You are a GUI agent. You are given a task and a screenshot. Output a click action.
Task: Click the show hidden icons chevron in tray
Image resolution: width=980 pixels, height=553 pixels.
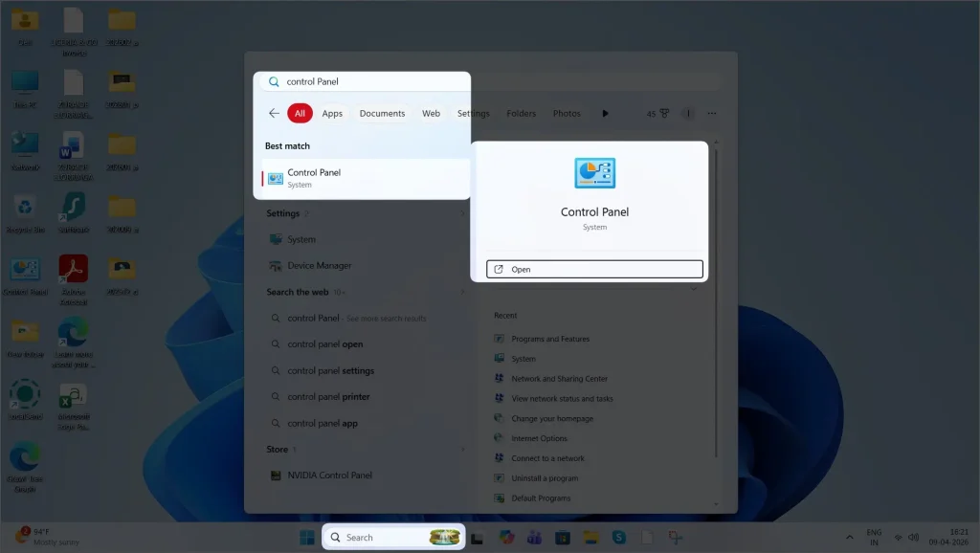tap(850, 537)
